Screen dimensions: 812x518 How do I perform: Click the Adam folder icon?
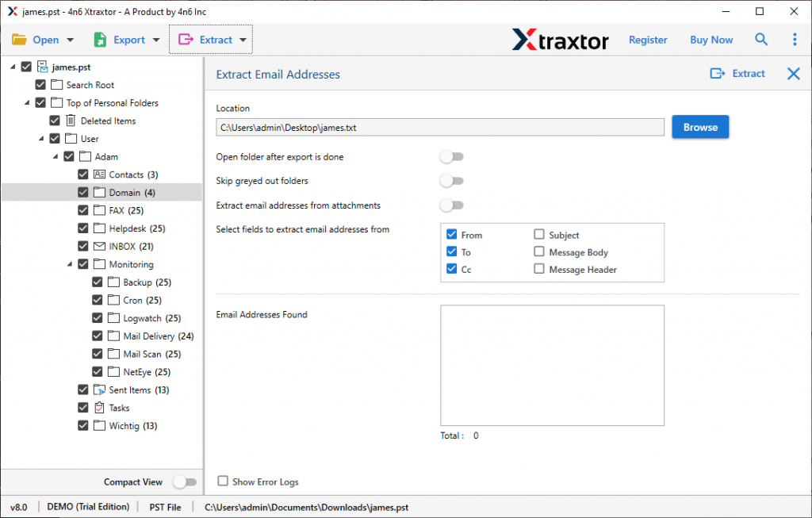[x=85, y=156]
